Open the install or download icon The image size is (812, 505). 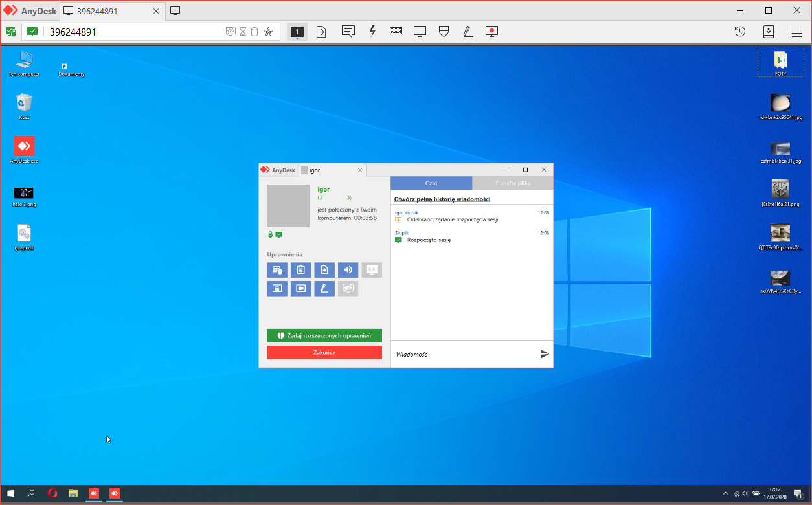[769, 31]
